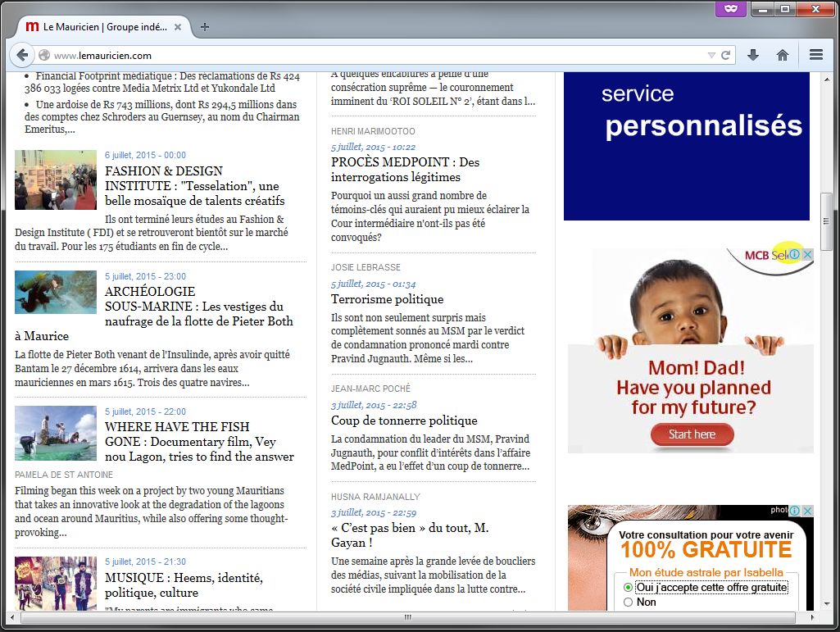Open the Fashion & Design Institute article
The image size is (840, 632).
195,186
